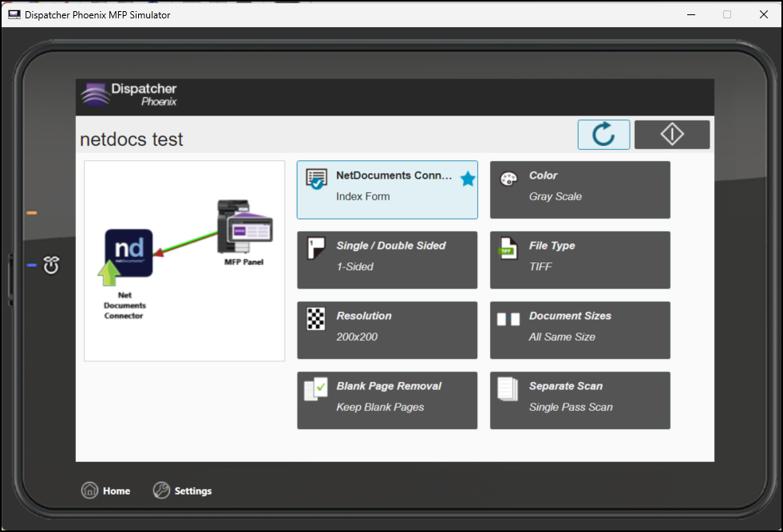Click the MFP Panel label
The image size is (783, 532).
click(243, 262)
